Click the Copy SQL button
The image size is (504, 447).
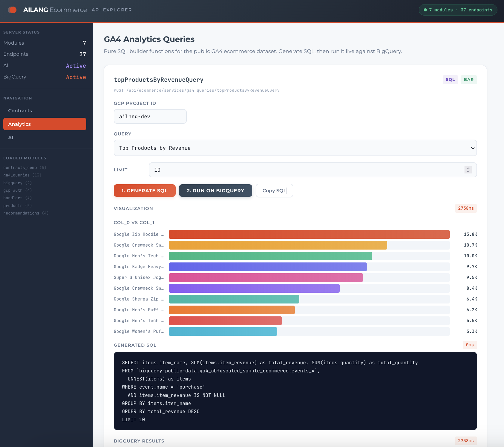tap(274, 191)
